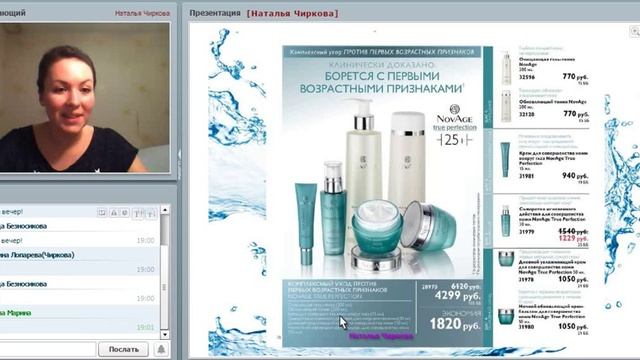The height and width of the screenshot is (360, 640).
Task: Click the chat scrollbar down arrow
Action: click(x=165, y=335)
